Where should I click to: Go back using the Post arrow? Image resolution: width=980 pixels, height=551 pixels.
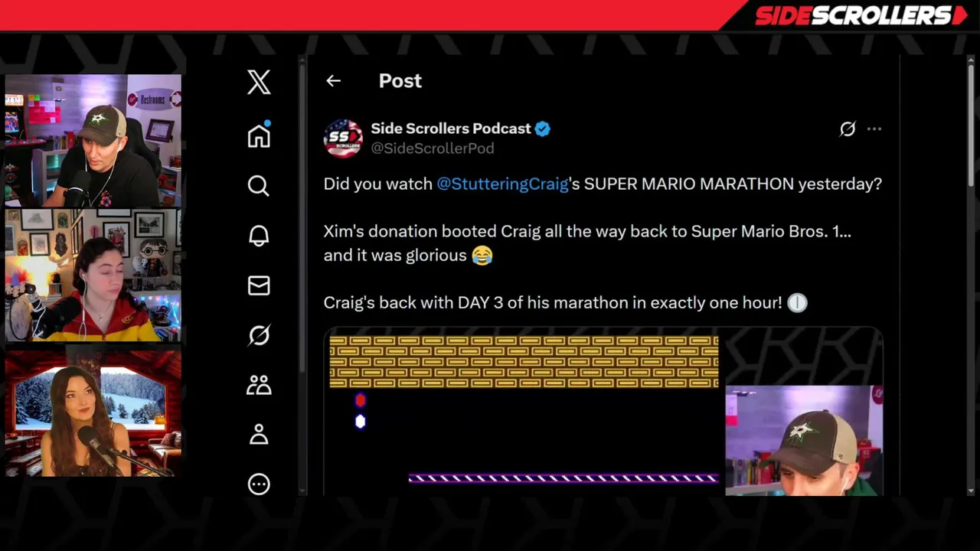click(333, 80)
